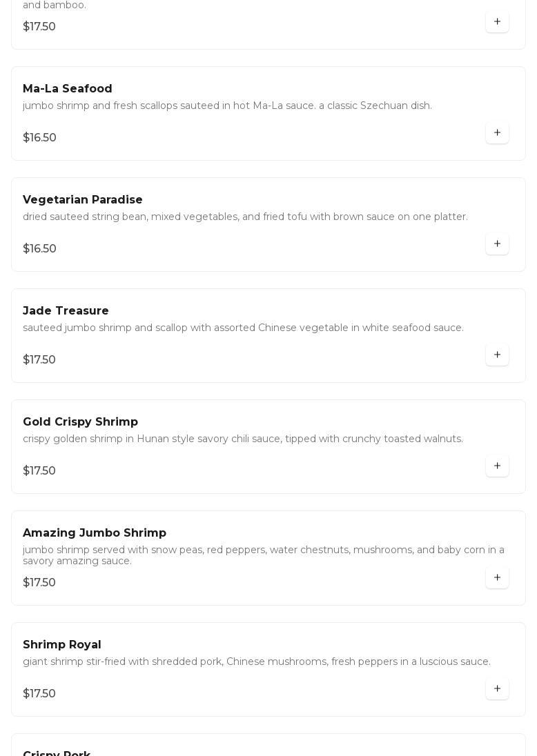This screenshot has width=537, height=756.
Task: Click the Amazing Jumbo Shrimp description
Action: point(263,555)
